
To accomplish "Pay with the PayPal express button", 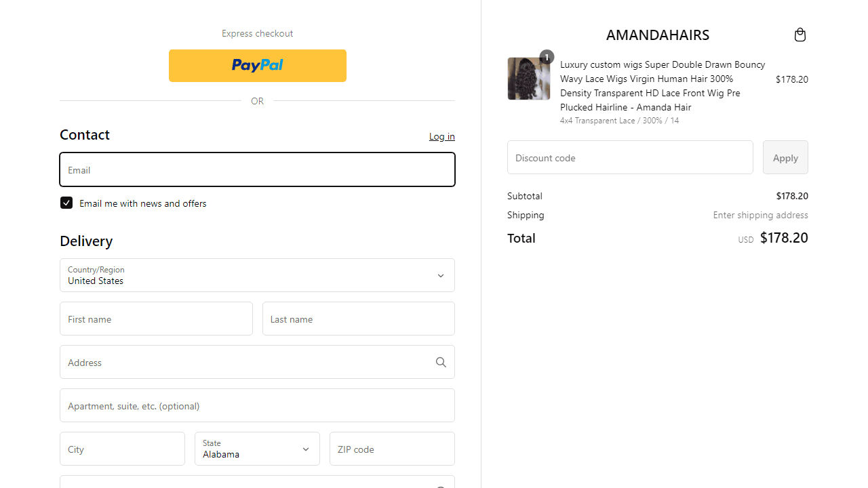I will [258, 66].
